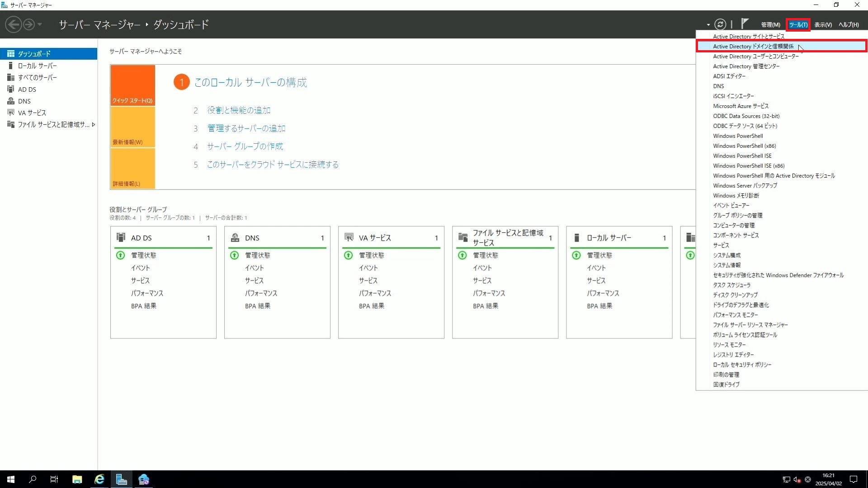The image size is (868, 488).
Task: Select Active Directory ユーザーとコンピューター menu item
Action: pyautogui.click(x=782, y=56)
